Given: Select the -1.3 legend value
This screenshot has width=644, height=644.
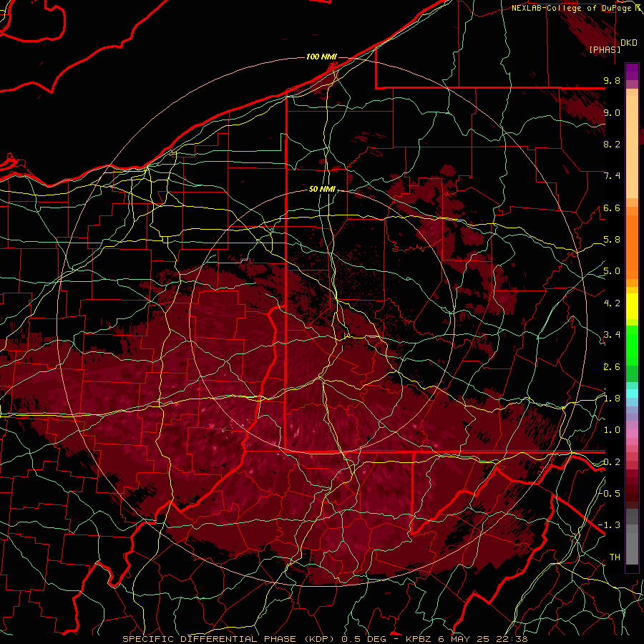Looking at the screenshot, I should 610,525.
